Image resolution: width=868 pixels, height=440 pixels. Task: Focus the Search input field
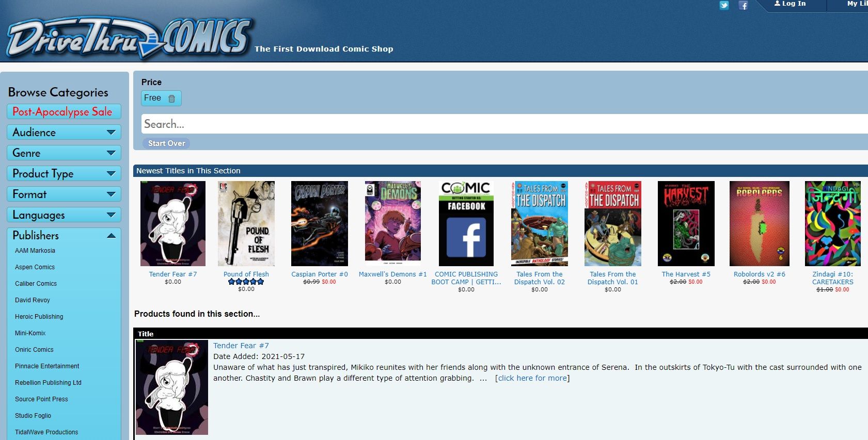pos(504,124)
